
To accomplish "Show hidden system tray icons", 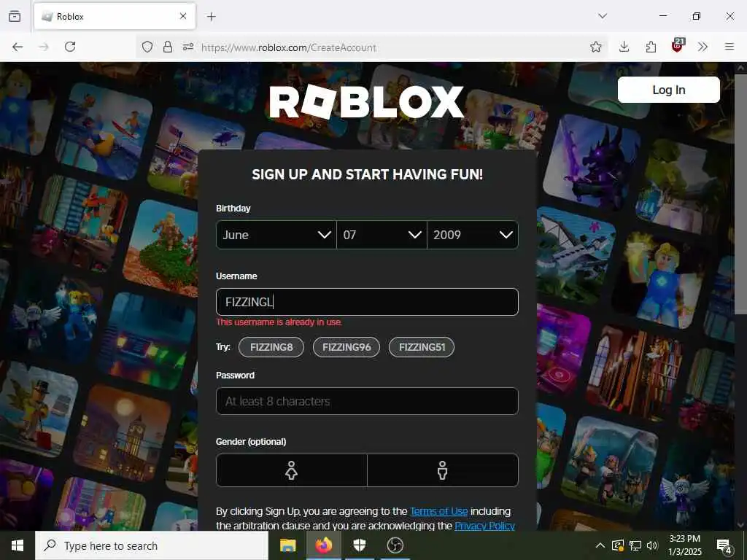I will point(600,545).
